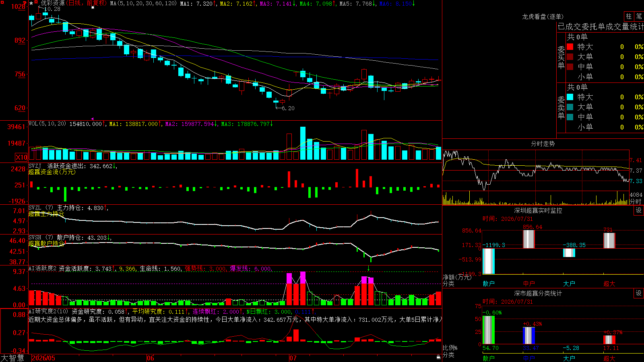Click the dark red 大单 buy-order swatch

coord(570,57)
